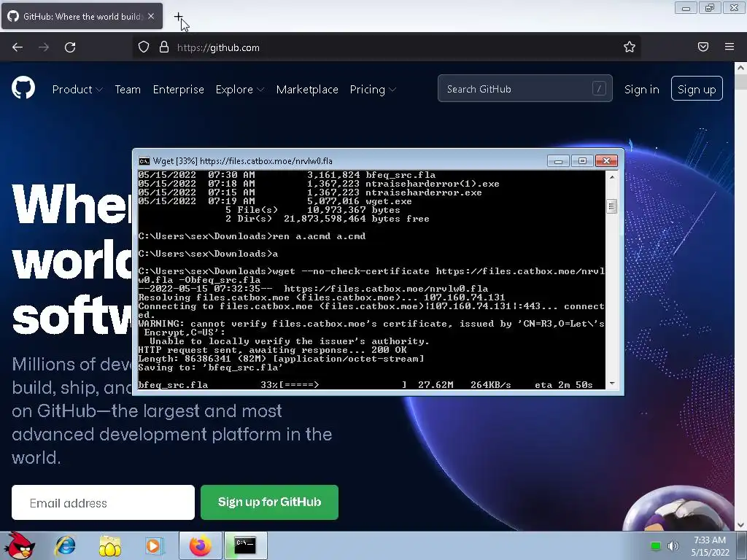Open the Team nav link
Viewport: 747px width, 560px height.
(128, 90)
